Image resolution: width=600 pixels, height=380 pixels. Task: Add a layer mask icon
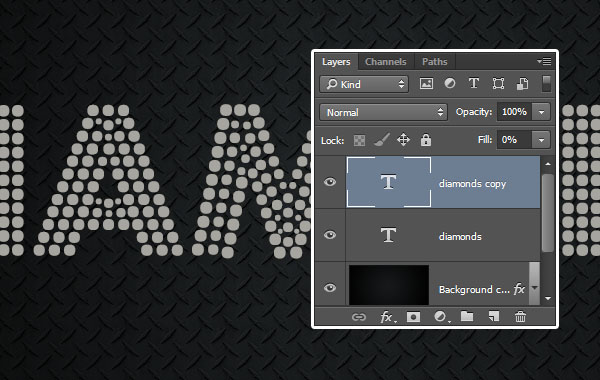tap(413, 317)
